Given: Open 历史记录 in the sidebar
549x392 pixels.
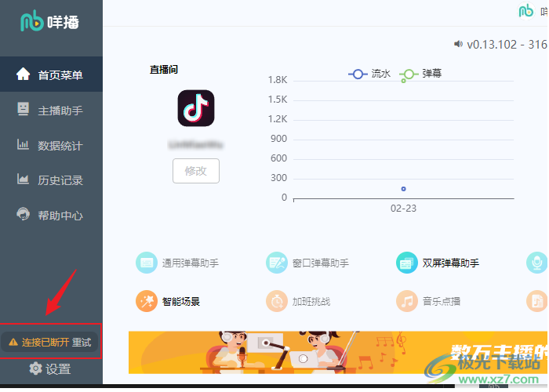Looking at the screenshot, I should pyautogui.click(x=51, y=180).
